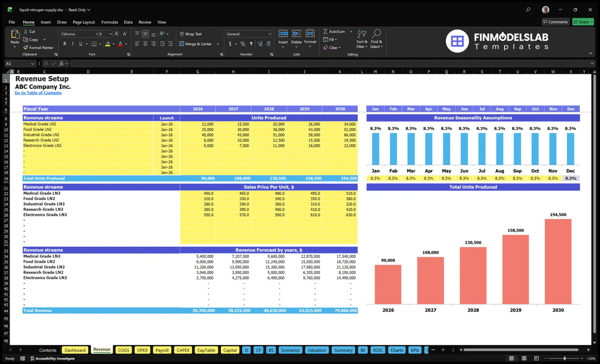This screenshot has width=600, height=364.
Task: Apply comma style format
Action: [x=250, y=44]
